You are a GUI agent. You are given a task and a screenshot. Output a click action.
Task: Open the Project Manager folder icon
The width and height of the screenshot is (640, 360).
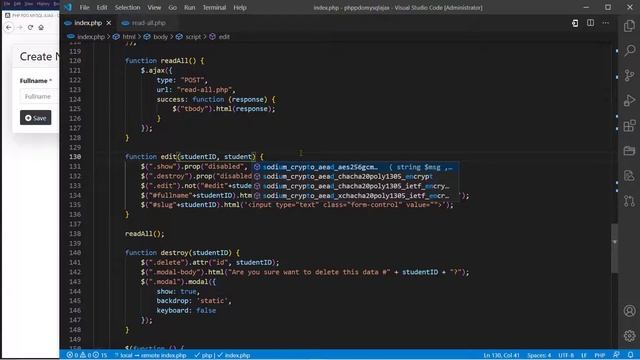coord(629,151)
